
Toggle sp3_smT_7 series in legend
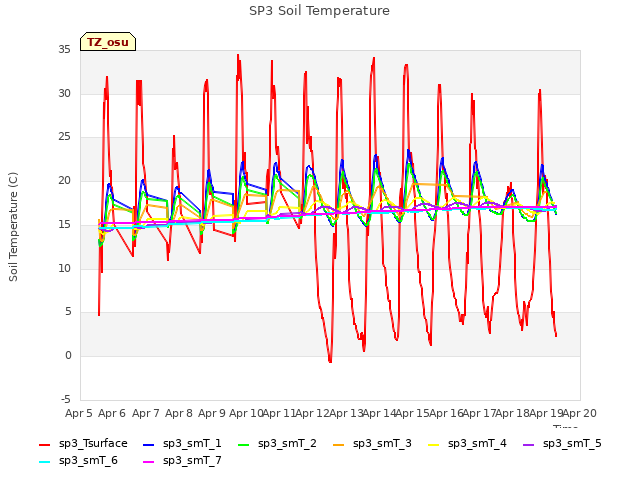coord(182,461)
